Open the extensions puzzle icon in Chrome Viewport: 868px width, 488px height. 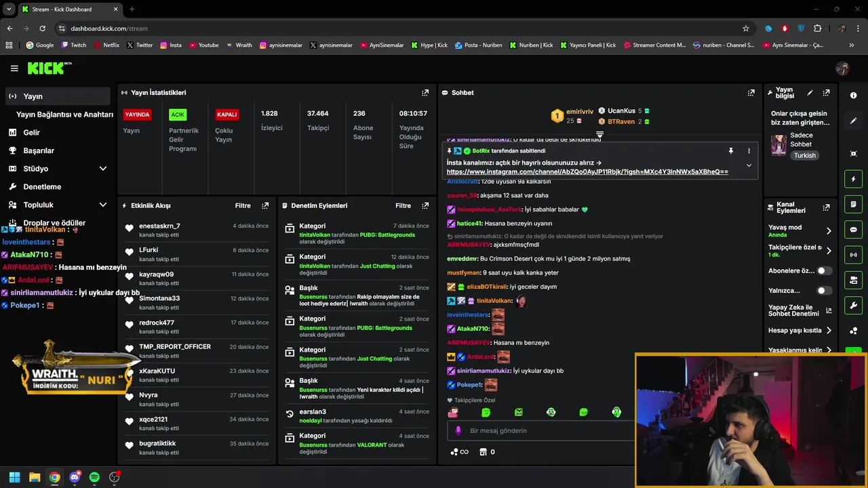(x=817, y=28)
